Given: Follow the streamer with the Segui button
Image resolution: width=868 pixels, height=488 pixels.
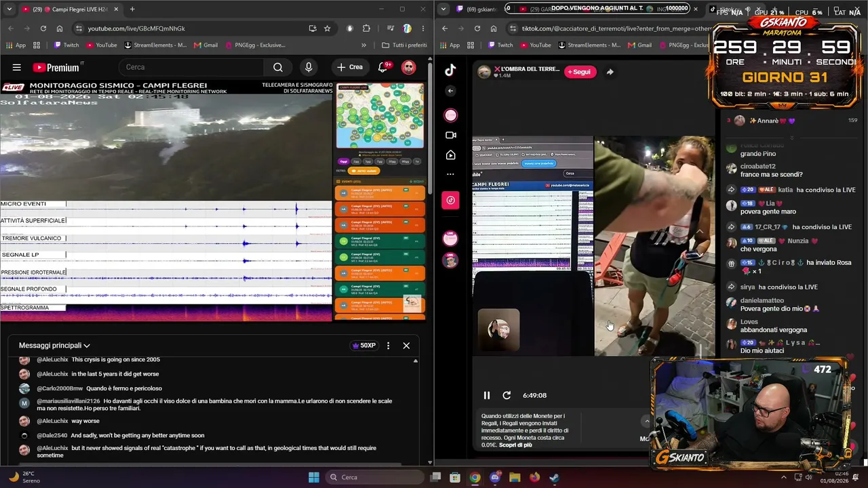Looking at the screenshot, I should 579,72.
